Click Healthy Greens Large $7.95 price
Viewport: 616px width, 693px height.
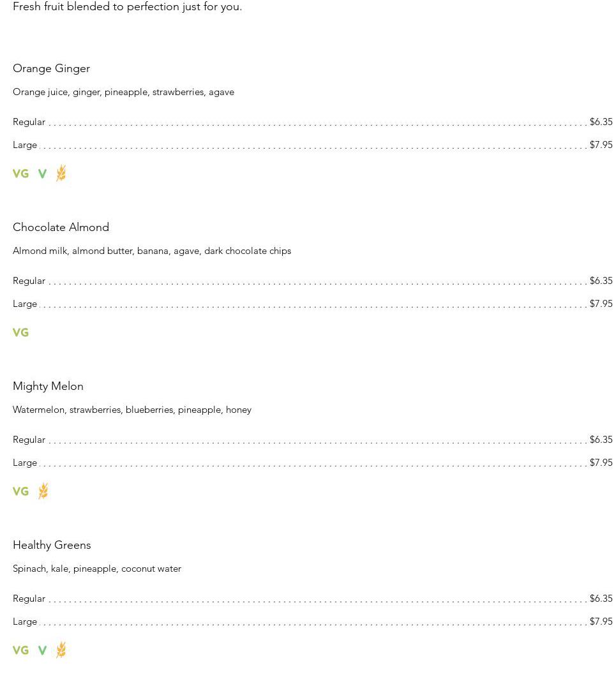pyautogui.click(x=601, y=622)
